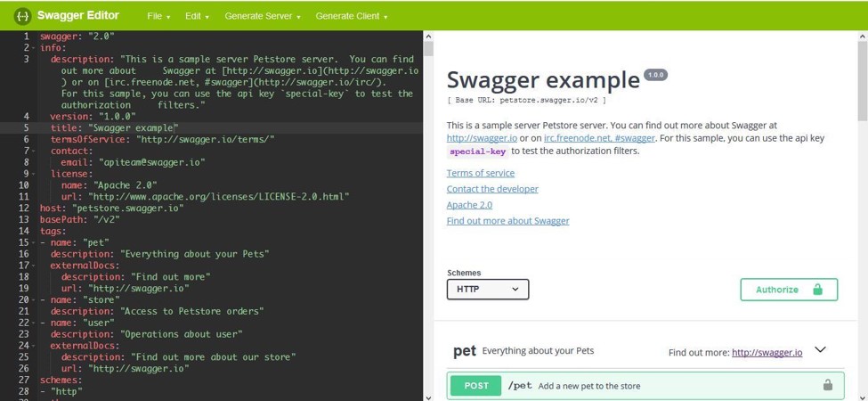Screen dimensions: 868x401
Task: Click the lock icon on POST /pet row
Action: click(828, 385)
